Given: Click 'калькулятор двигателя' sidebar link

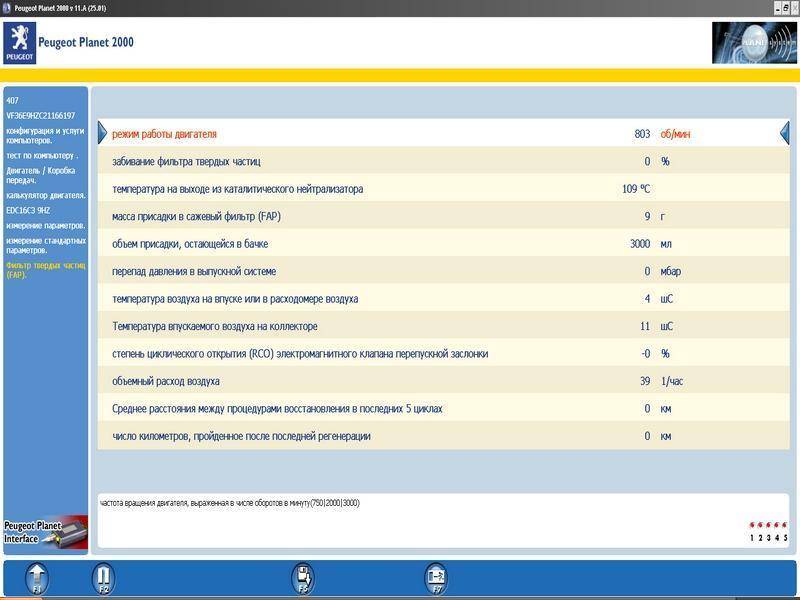Looking at the screenshot, I should (x=45, y=195).
